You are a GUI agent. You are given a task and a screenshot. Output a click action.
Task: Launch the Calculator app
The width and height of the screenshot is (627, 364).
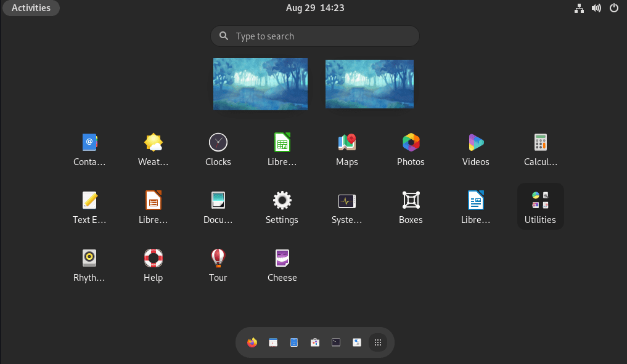(540, 149)
